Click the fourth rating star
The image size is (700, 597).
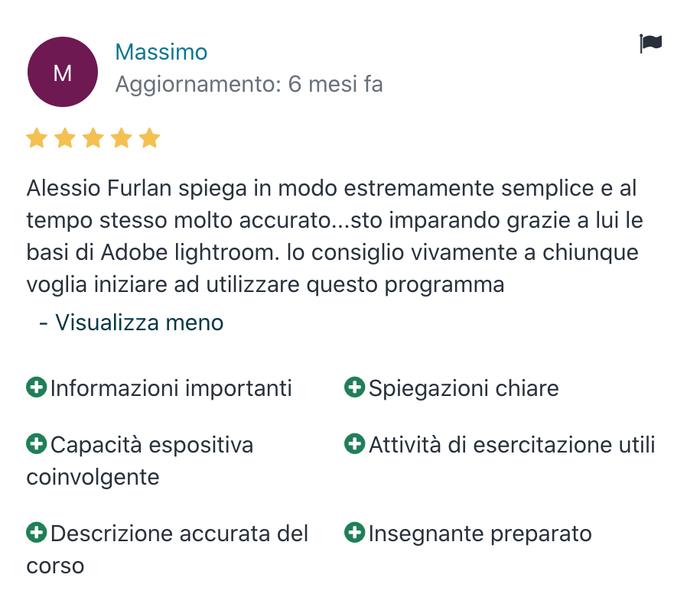(121, 138)
